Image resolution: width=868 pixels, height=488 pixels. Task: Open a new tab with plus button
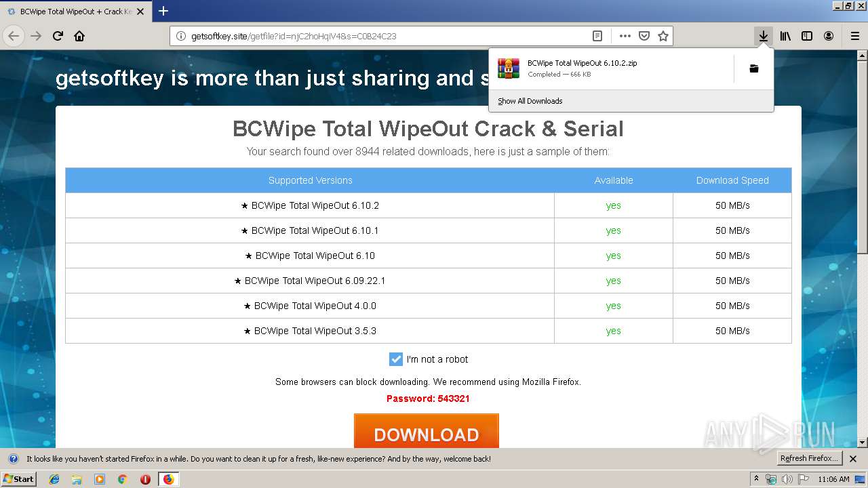pyautogui.click(x=163, y=11)
